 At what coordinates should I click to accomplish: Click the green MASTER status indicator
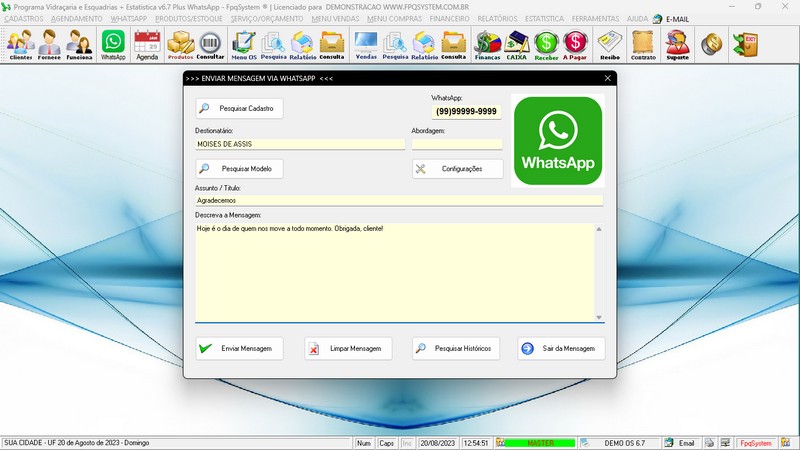540,443
